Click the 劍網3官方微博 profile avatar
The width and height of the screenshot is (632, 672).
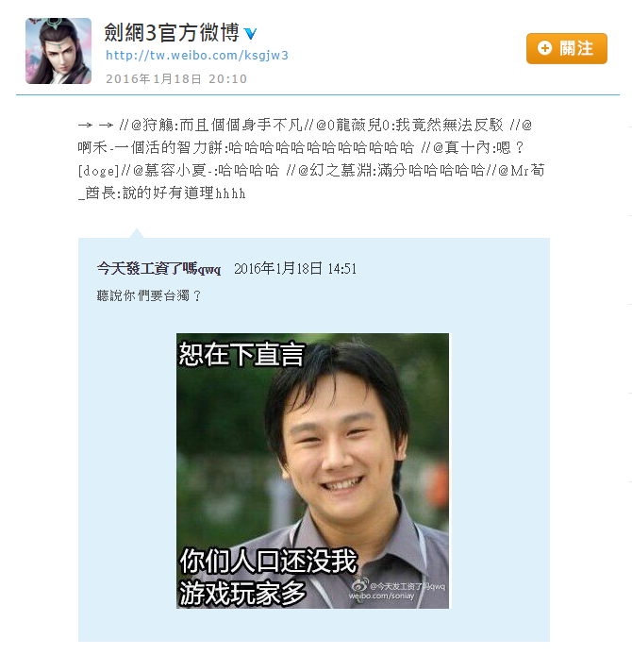(58, 51)
